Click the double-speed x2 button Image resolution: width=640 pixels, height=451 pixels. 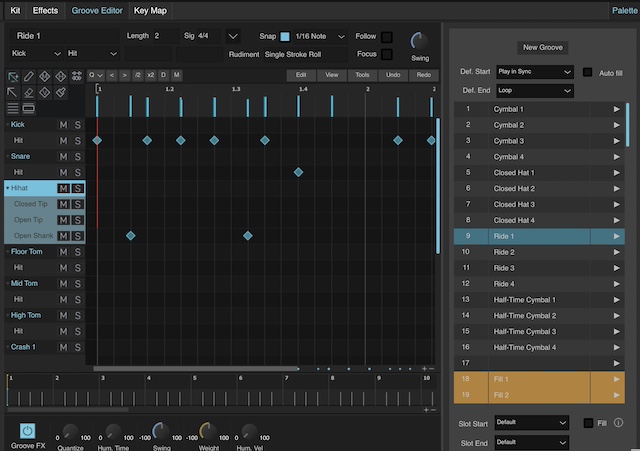[150, 75]
